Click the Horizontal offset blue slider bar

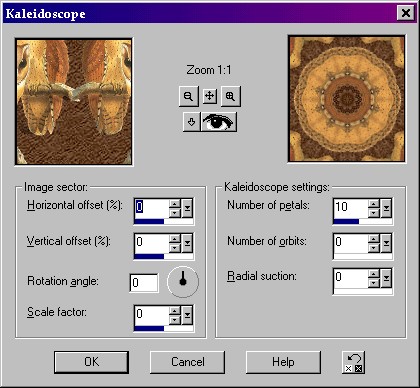(x=164, y=222)
